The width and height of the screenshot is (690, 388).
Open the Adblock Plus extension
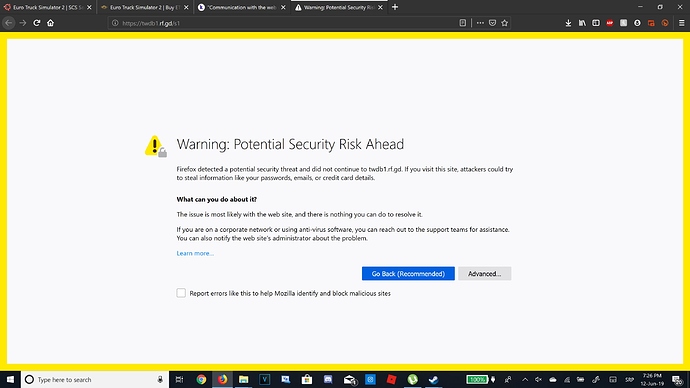click(x=609, y=23)
